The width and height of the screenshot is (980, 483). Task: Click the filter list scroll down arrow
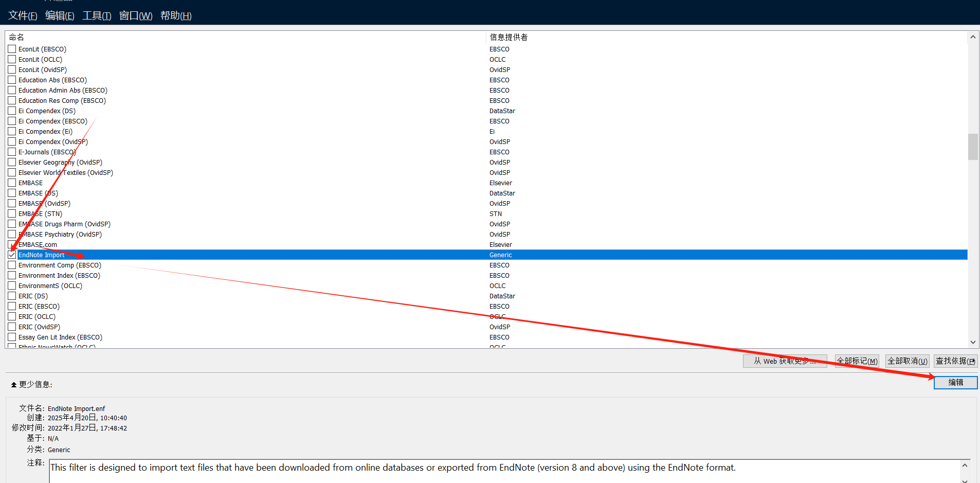973,342
